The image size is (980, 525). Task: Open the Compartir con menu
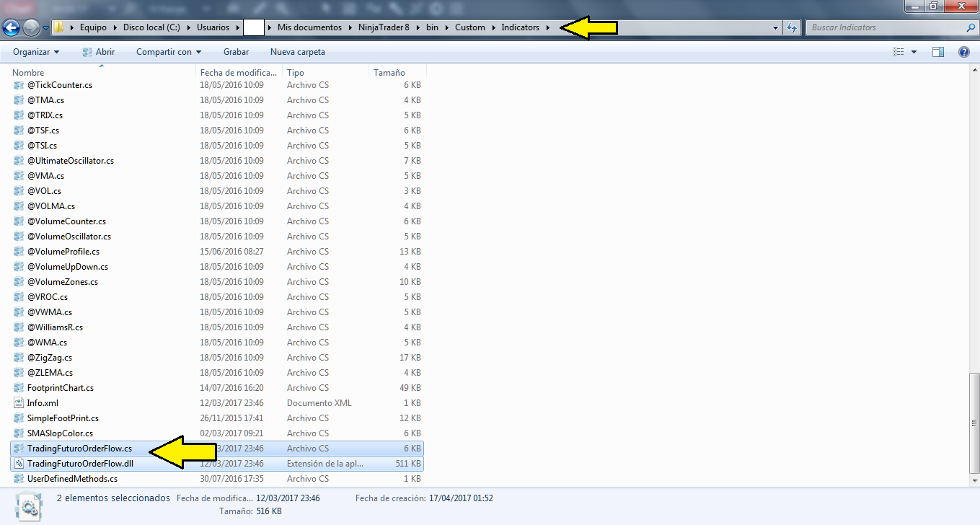point(169,52)
